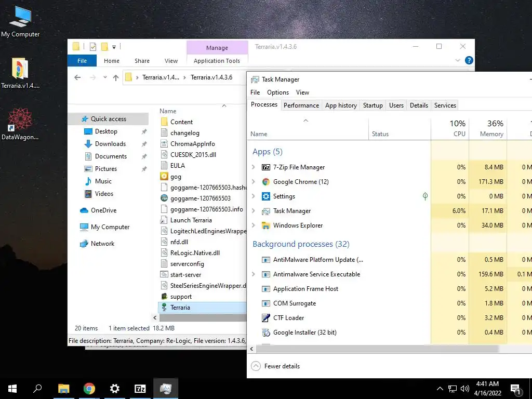This screenshot has height=399, width=532.
Task: Open Downloads in Quick access
Action: [110, 144]
